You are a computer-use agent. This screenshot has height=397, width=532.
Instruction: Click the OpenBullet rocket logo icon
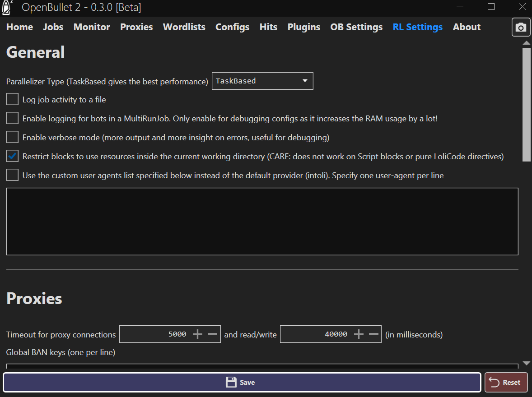(x=7, y=8)
